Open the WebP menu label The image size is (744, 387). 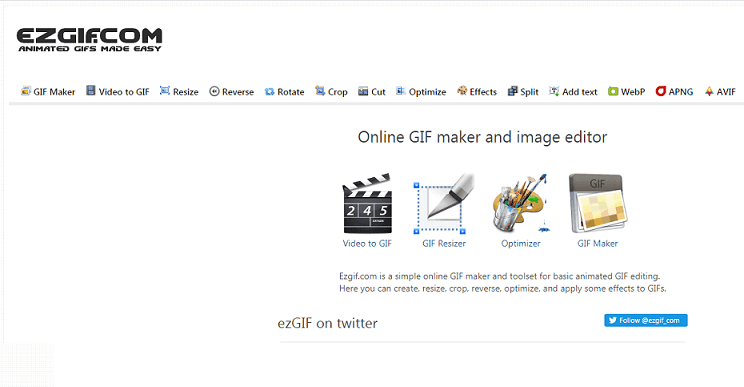tap(633, 92)
